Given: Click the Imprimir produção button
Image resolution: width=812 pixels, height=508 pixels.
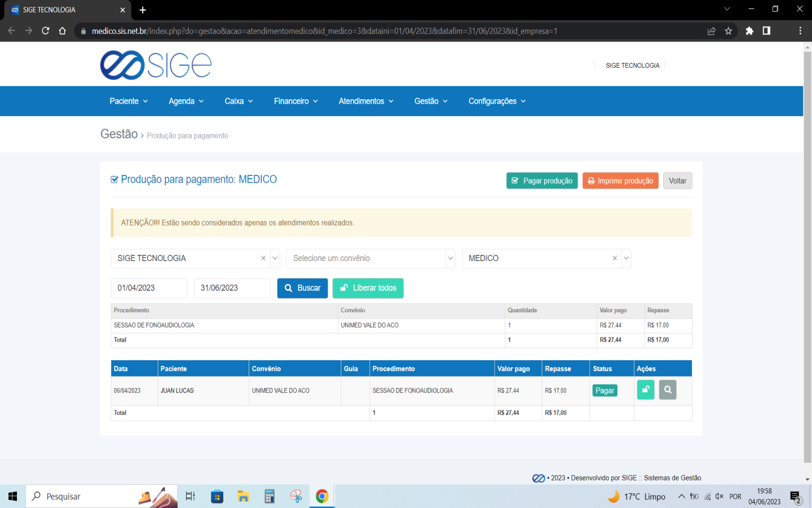Looking at the screenshot, I should pyautogui.click(x=620, y=181).
